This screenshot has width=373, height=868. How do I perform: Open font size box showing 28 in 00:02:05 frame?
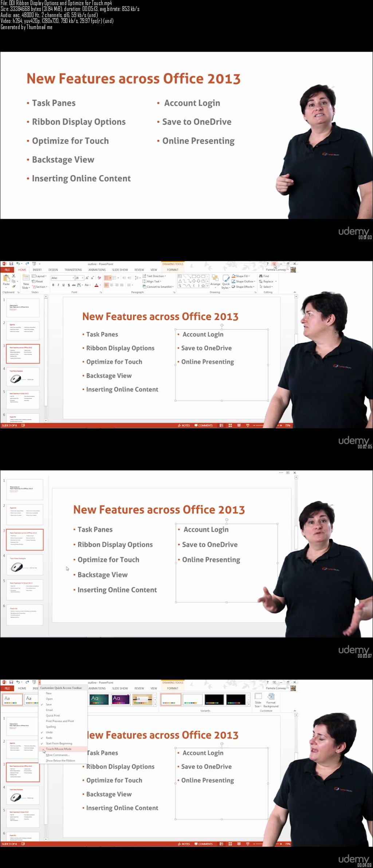[79, 278]
